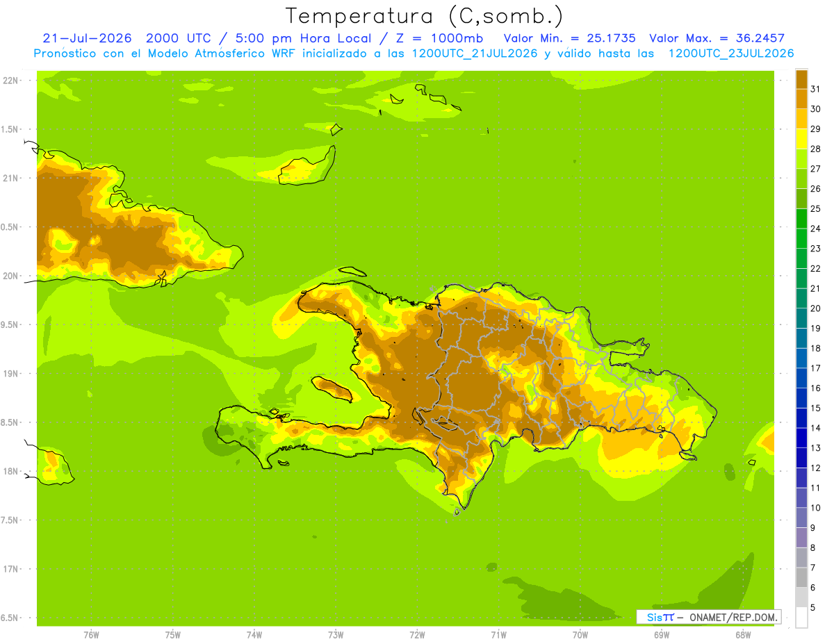Screen dimensions: 834x644
Task: Click the 22N latitude label
Action: point(10,80)
